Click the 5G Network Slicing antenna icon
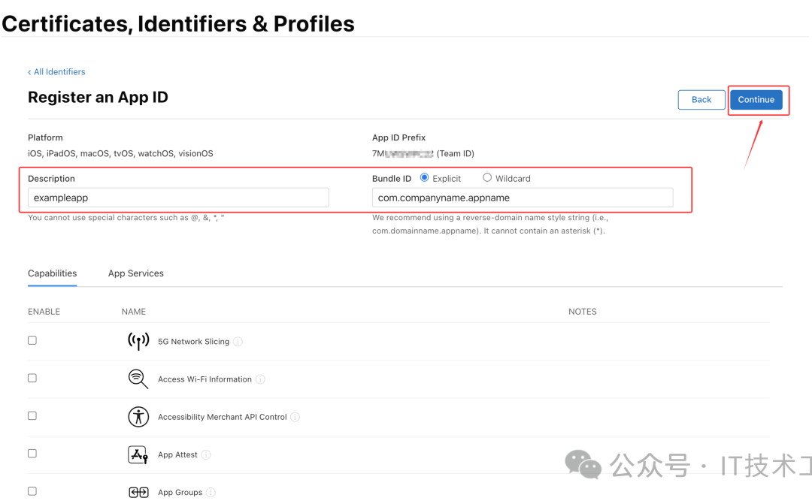The image size is (812, 504). click(x=138, y=341)
